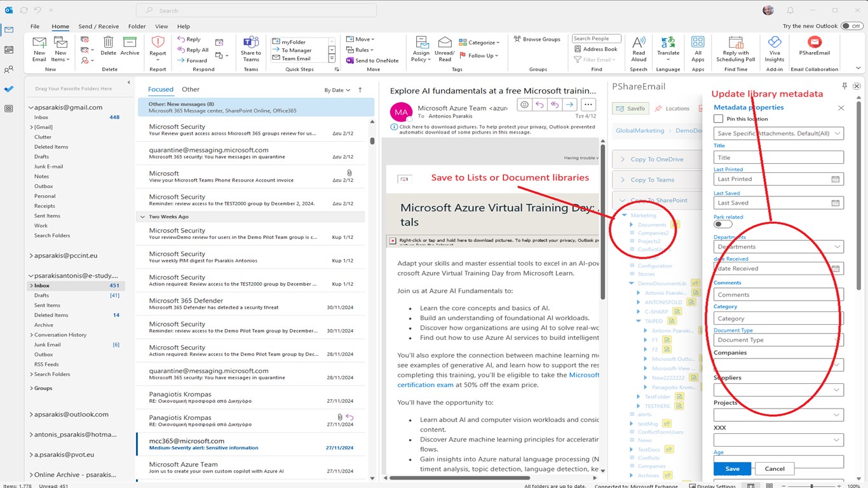Expand the Copy To Teams section
Image resolution: width=868 pixels, height=488 pixels.
[656, 180]
